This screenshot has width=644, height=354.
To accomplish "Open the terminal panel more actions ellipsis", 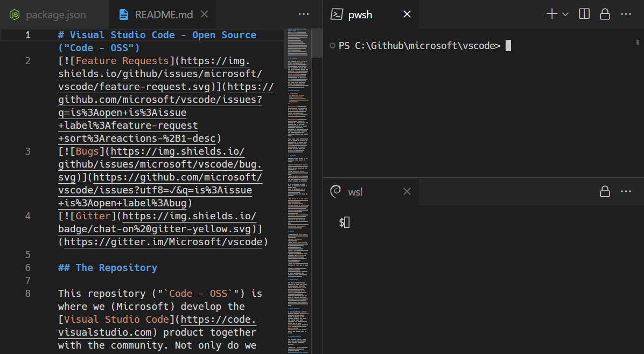I will coord(626,14).
